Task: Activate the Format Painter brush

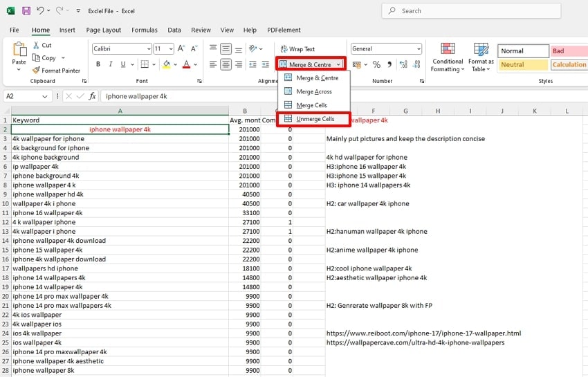Action: [56, 70]
